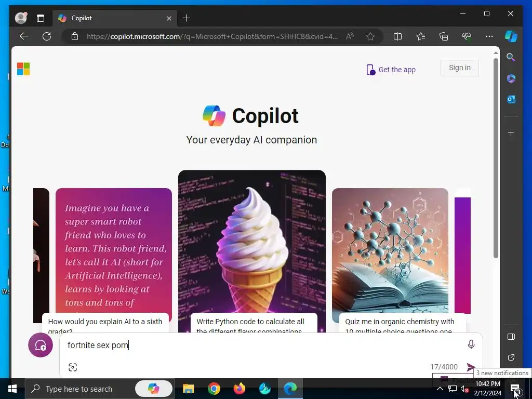Add this page to favorites star
Viewport: 532px width, 399px height.
tap(370, 36)
